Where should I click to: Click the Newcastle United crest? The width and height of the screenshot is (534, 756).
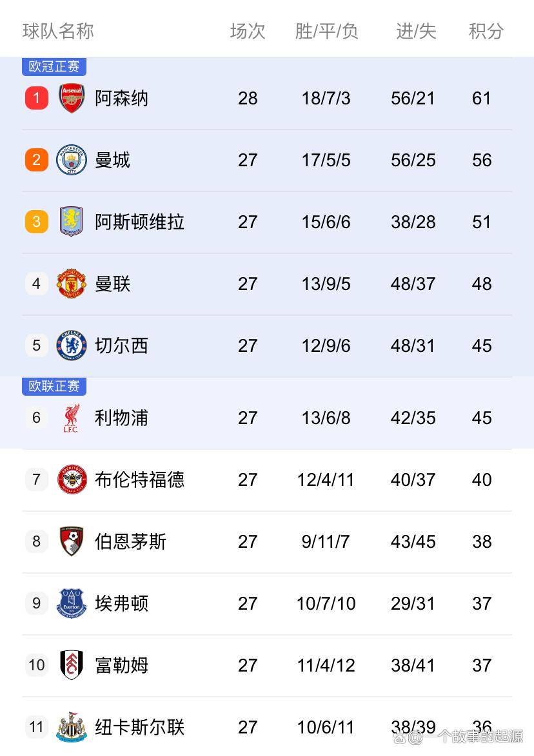72,727
